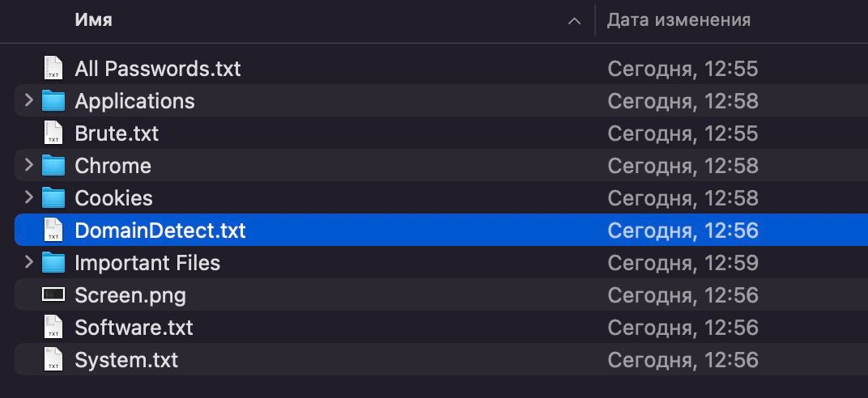
Task: Expand the Important Files disclosure triangle
Action: pos(29,263)
